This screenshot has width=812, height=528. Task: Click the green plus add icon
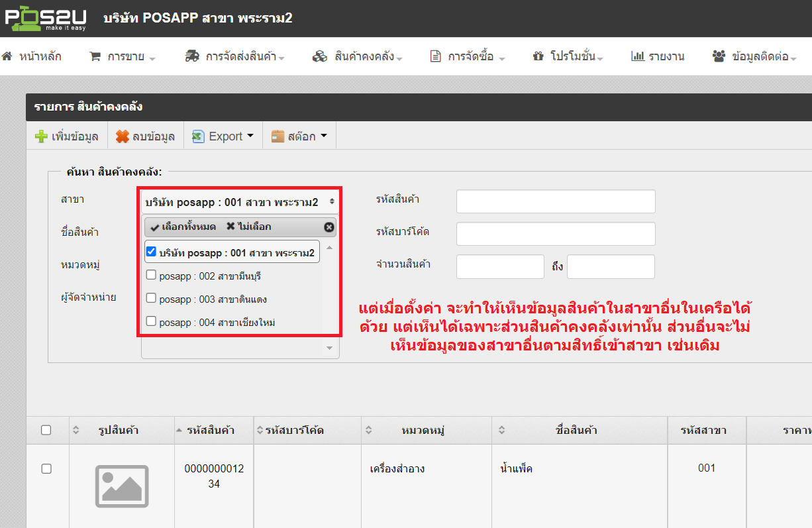point(41,136)
